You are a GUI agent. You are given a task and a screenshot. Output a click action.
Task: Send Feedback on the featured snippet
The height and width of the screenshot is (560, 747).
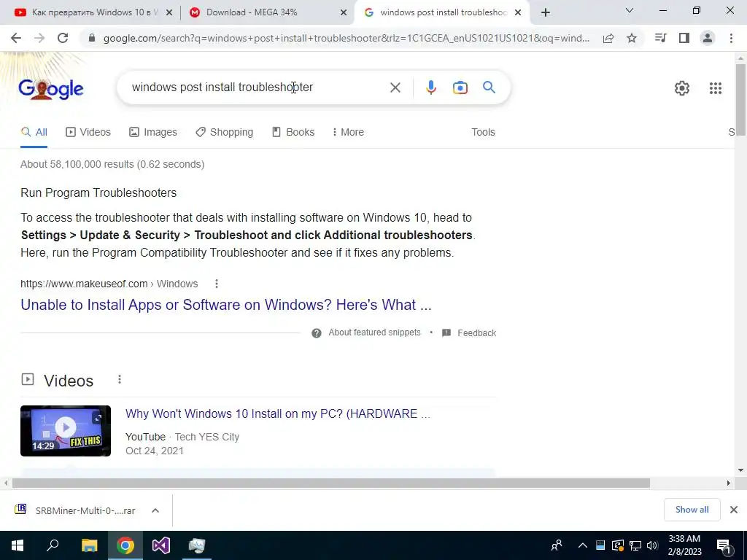pos(469,332)
